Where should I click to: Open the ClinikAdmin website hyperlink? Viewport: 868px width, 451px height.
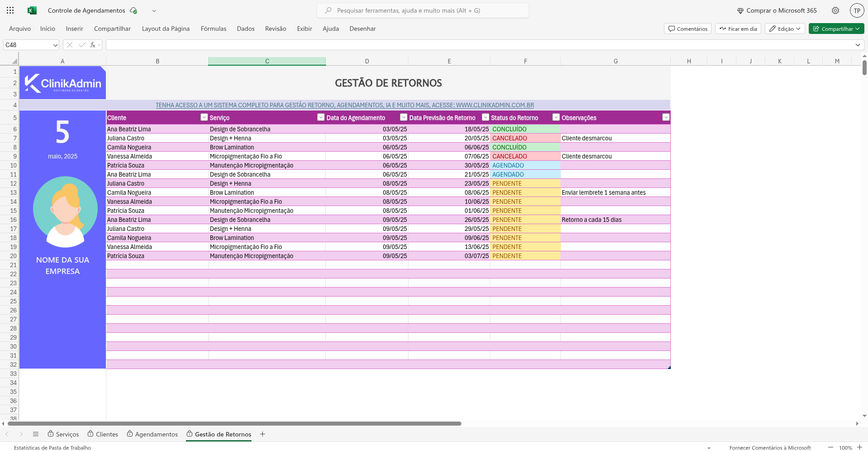click(345, 105)
